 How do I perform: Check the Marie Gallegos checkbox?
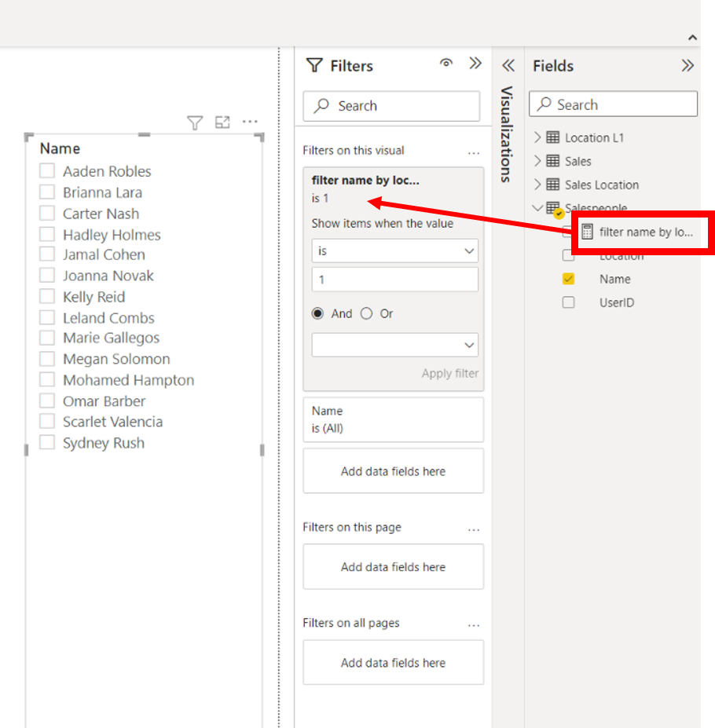click(x=47, y=338)
